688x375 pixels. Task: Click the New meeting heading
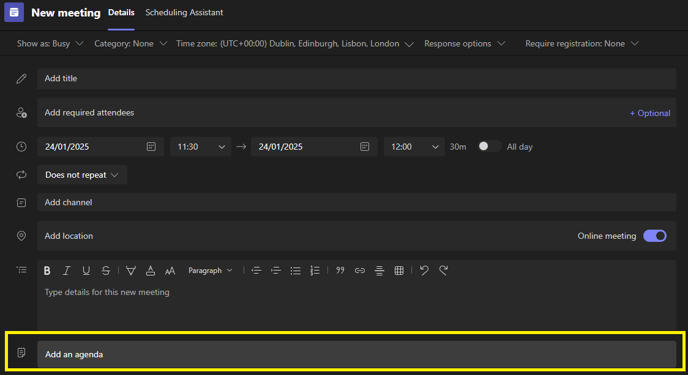(x=66, y=13)
